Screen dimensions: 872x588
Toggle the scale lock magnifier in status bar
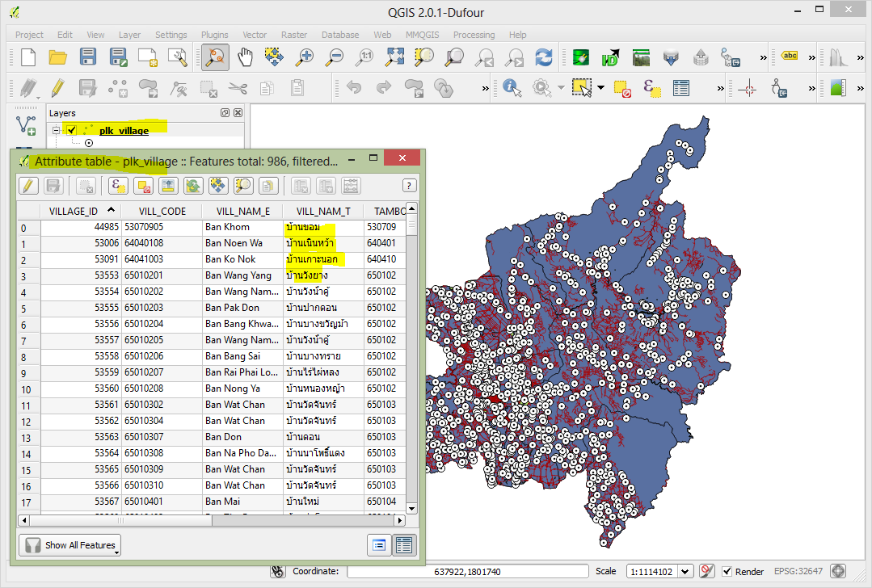[706, 571]
